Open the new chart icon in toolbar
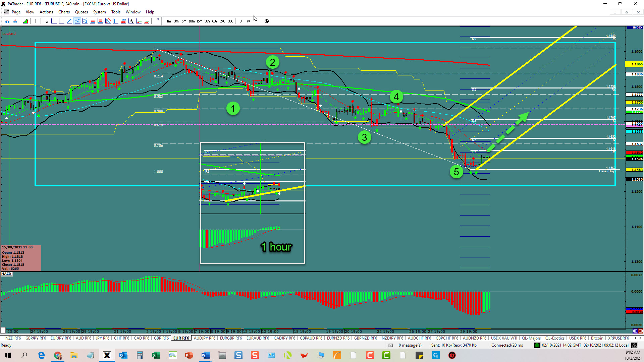 click(25, 21)
